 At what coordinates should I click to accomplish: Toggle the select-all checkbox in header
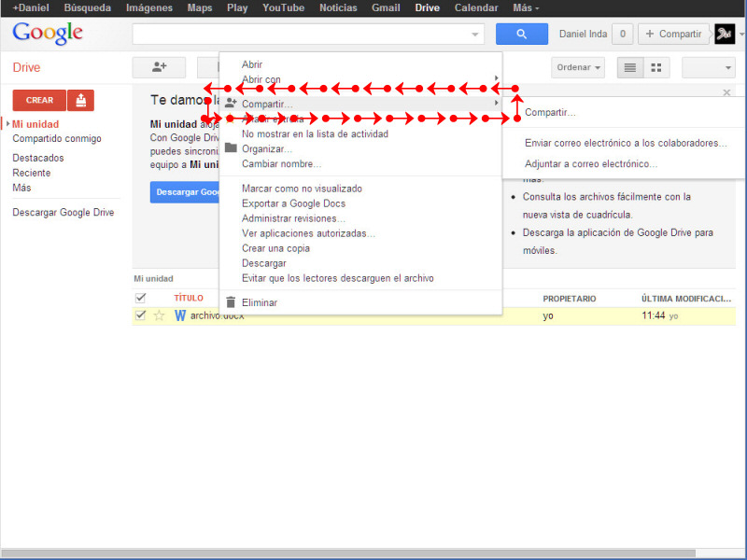click(140, 298)
